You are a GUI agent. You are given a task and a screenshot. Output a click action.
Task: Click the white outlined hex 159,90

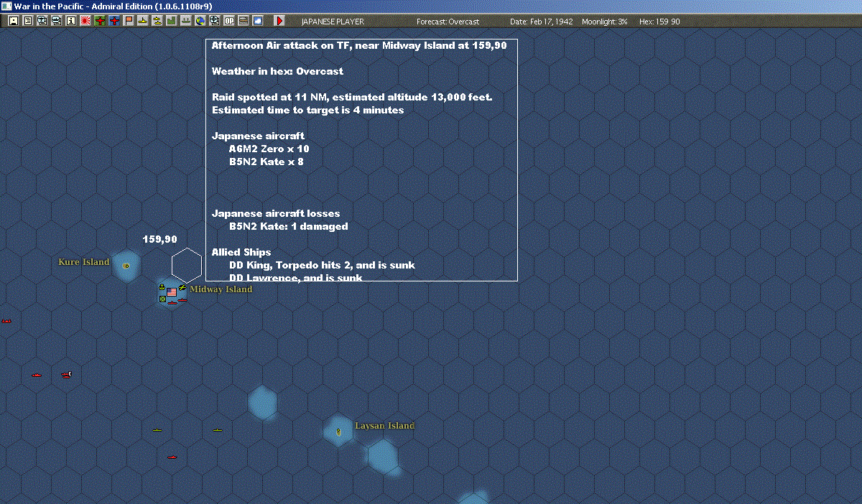tap(187, 266)
